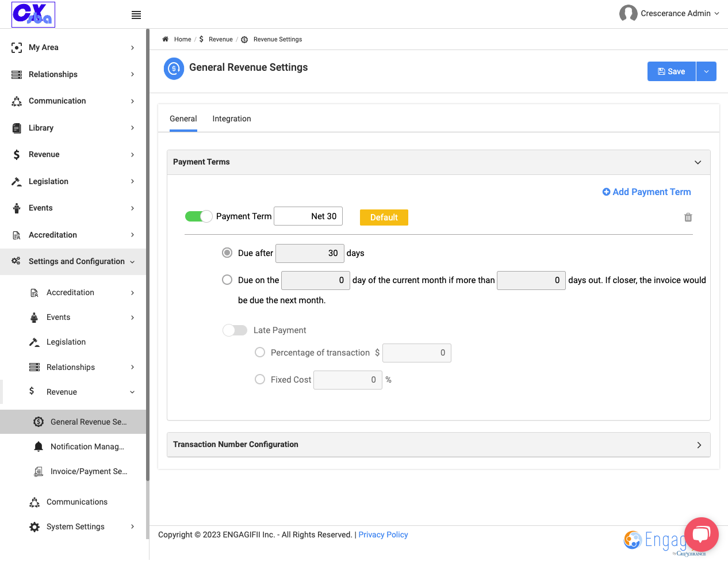Expand System Settings chevron
This screenshot has height=561, width=728.
pos(132,526)
